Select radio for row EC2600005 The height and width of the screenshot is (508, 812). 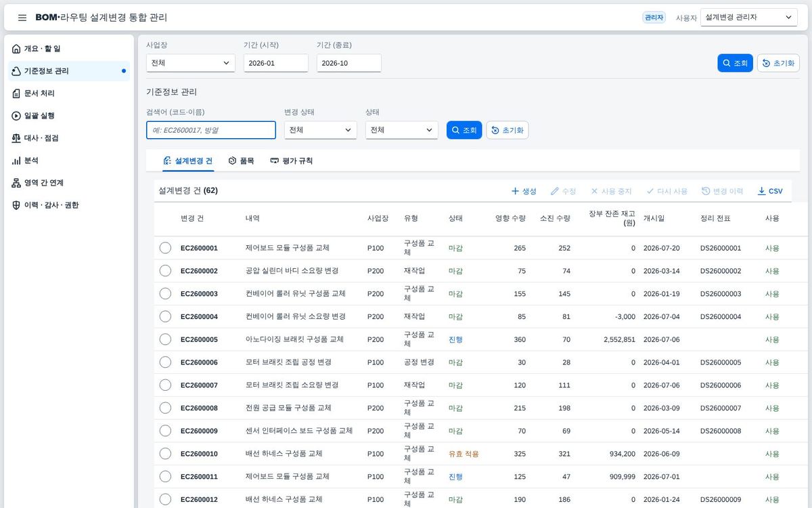165,339
